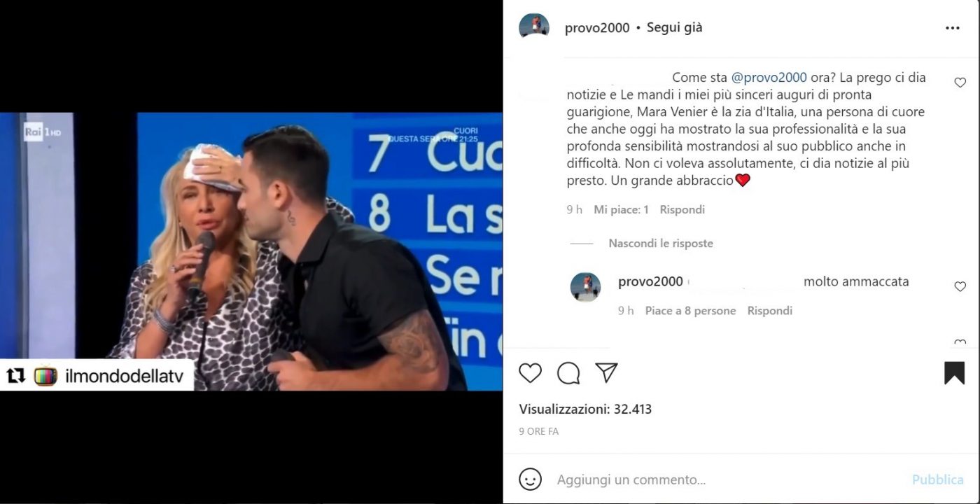This screenshot has width=980, height=504.
Task: Click 'Segui già' following button
Action: point(674,28)
